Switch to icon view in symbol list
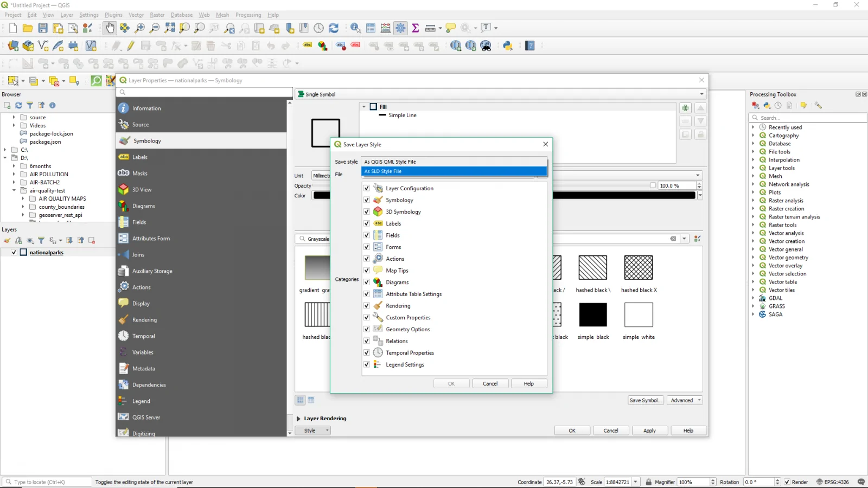 pyautogui.click(x=300, y=400)
